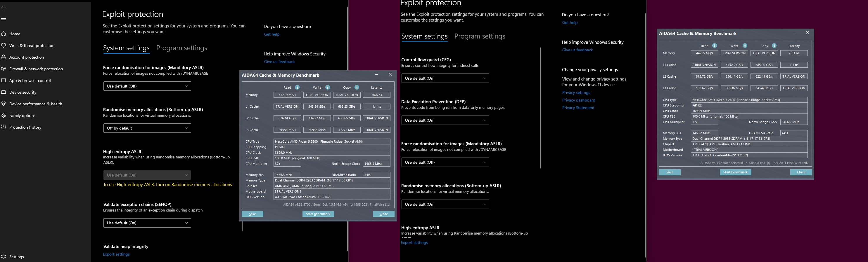Click Get help link in left window
Image resolution: width=868 pixels, height=262 pixels.
coord(272,34)
